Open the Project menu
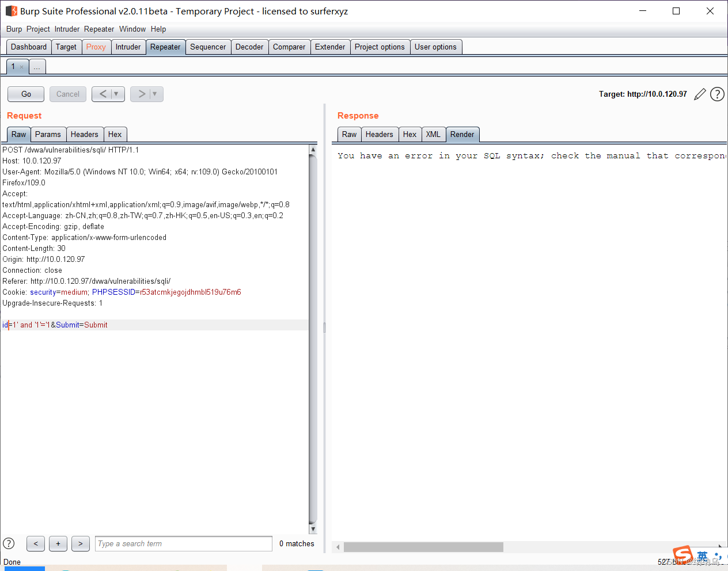 38,29
